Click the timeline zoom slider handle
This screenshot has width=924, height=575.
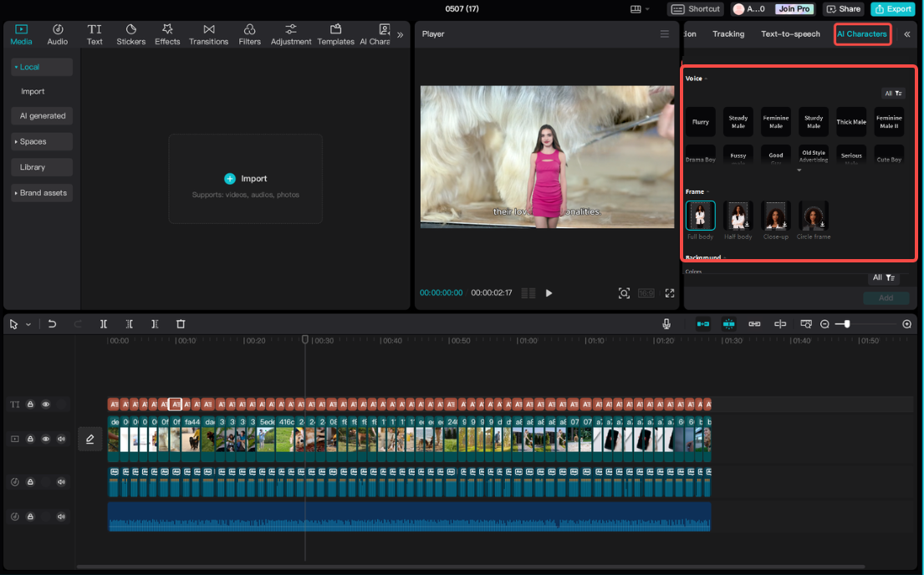tap(847, 324)
